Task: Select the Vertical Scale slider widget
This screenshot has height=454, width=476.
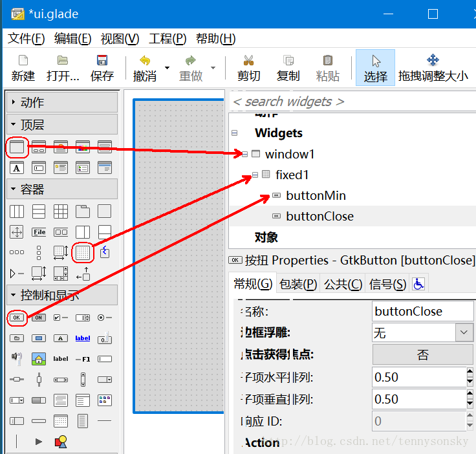Action: tap(39, 380)
